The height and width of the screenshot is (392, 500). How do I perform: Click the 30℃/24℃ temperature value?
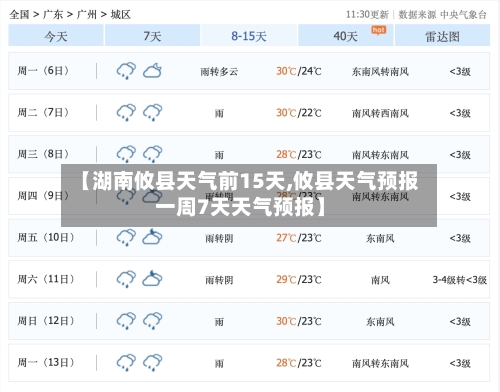pyautogui.click(x=299, y=71)
